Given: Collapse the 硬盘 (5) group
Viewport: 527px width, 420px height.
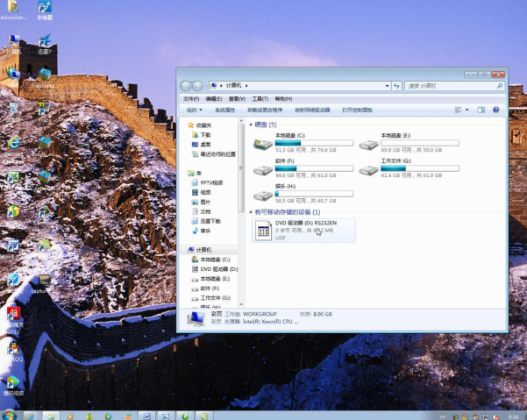Looking at the screenshot, I should (251, 125).
